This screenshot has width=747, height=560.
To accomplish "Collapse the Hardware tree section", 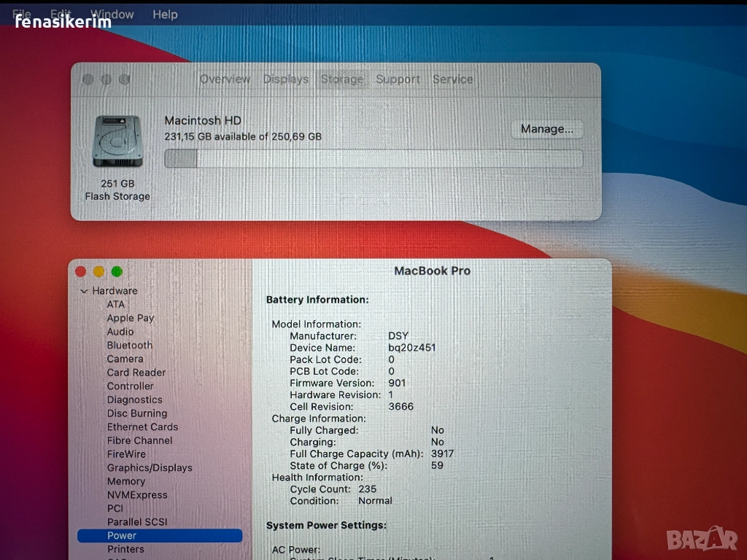I will click(x=84, y=291).
